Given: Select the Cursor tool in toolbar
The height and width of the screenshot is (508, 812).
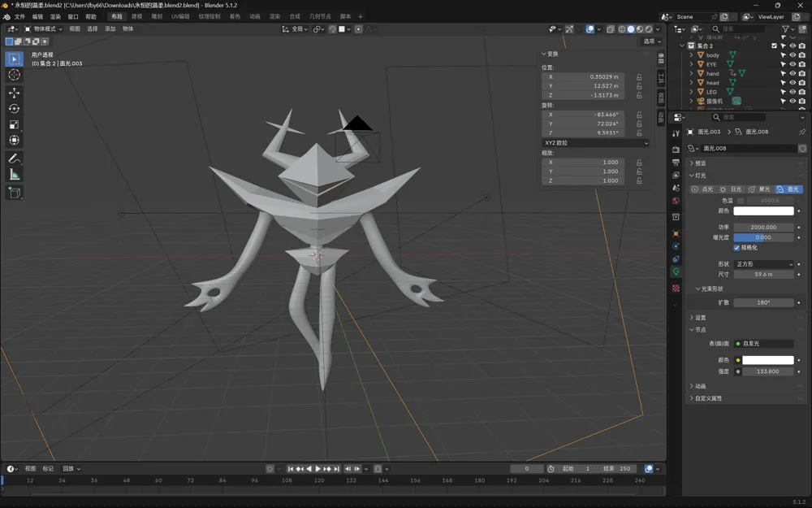Looking at the screenshot, I should 14,75.
